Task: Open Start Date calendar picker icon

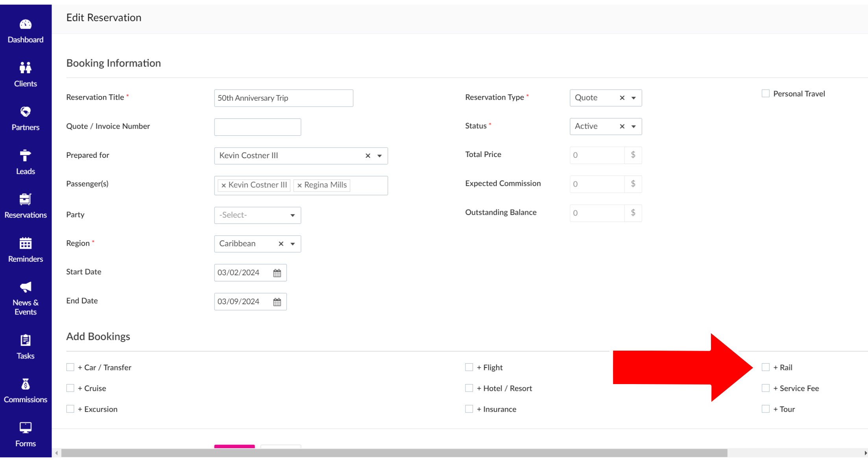Action: 277,273
